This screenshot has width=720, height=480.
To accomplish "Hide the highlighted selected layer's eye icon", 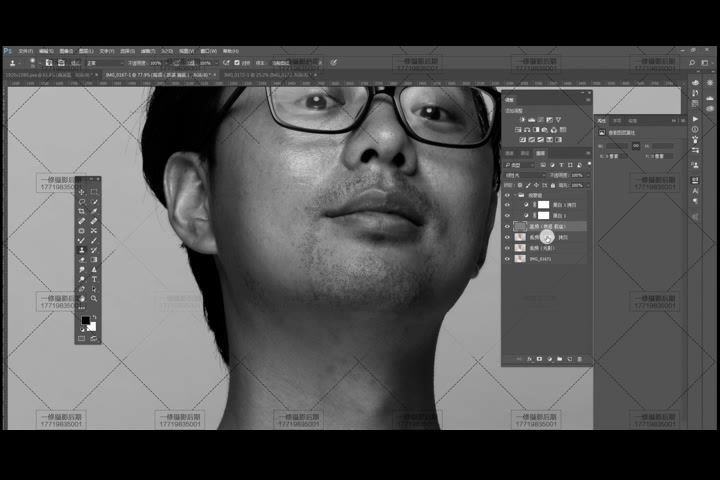I will 507,226.
